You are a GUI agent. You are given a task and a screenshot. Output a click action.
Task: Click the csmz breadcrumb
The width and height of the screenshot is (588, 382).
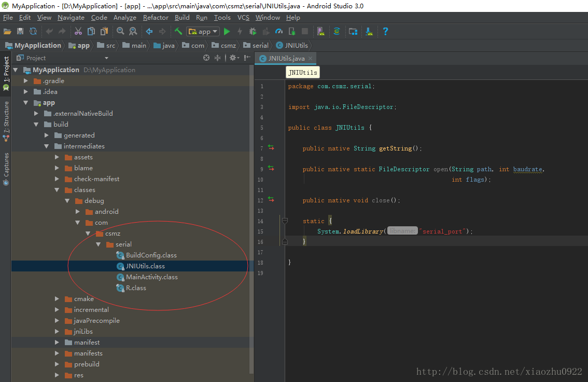(224, 45)
